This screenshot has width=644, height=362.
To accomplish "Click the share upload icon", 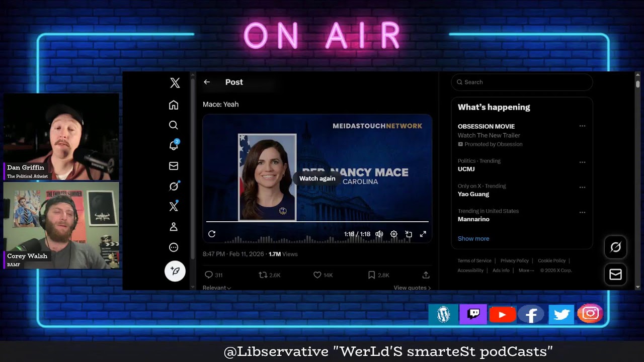I will point(426,275).
